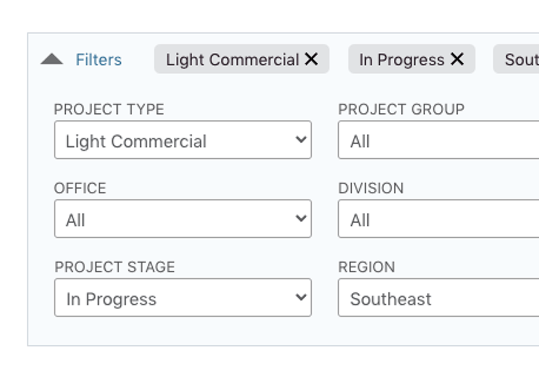Click the REGION field label
Screen dimensions: 539x369
click(x=366, y=267)
